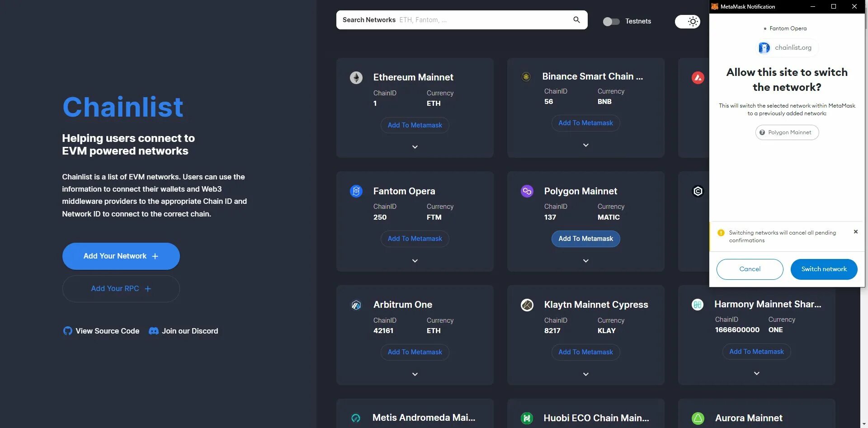Click the Add Your Network button
Viewport: 868px width, 428px height.
coord(121,256)
